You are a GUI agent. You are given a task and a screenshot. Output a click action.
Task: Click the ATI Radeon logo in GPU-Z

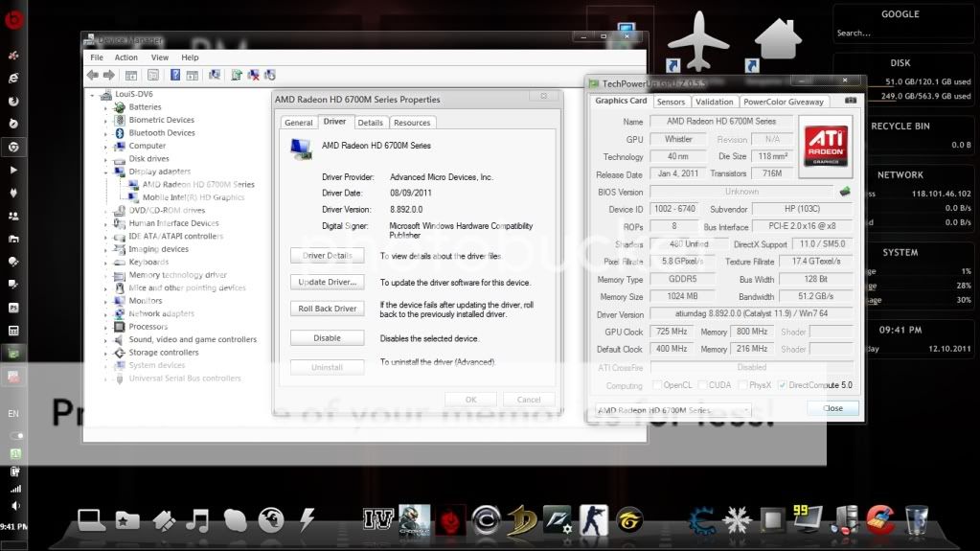pyautogui.click(x=826, y=148)
